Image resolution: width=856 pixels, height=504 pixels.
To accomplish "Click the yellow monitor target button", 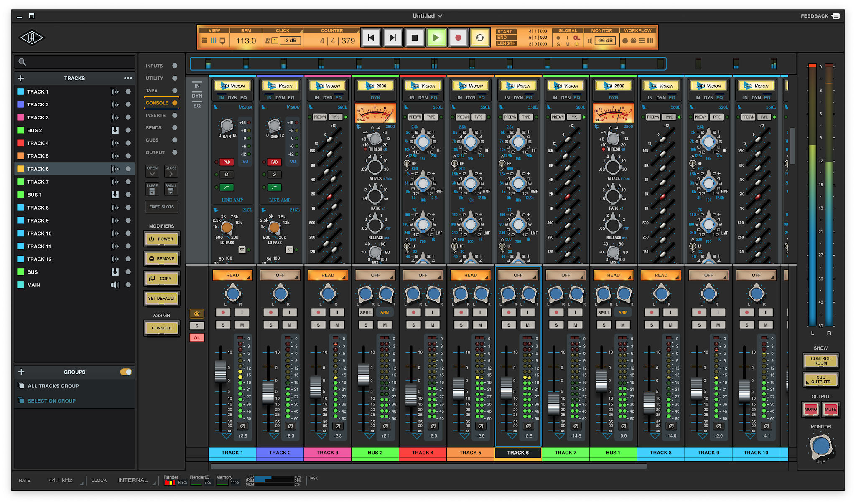I will click(x=197, y=314).
